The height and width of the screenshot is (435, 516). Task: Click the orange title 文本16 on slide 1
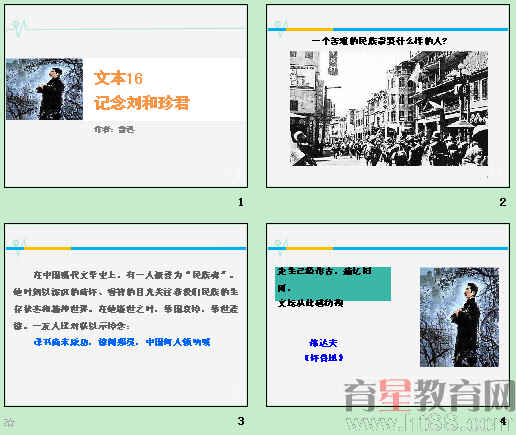click(x=118, y=78)
